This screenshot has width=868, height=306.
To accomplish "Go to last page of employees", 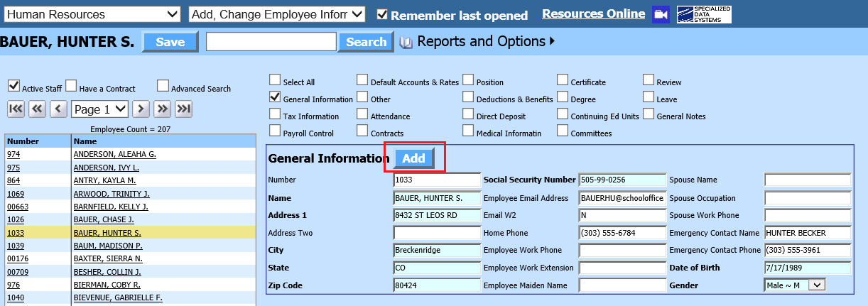I will tap(184, 109).
